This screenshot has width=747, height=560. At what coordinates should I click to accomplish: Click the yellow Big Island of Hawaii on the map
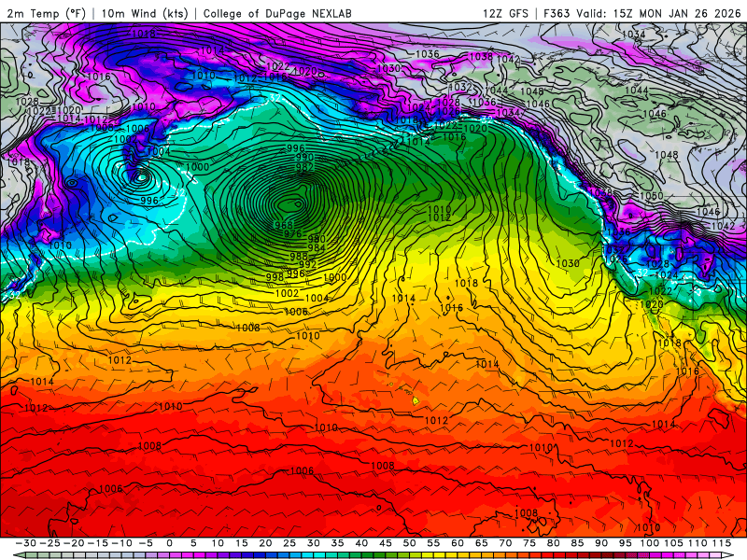416,401
